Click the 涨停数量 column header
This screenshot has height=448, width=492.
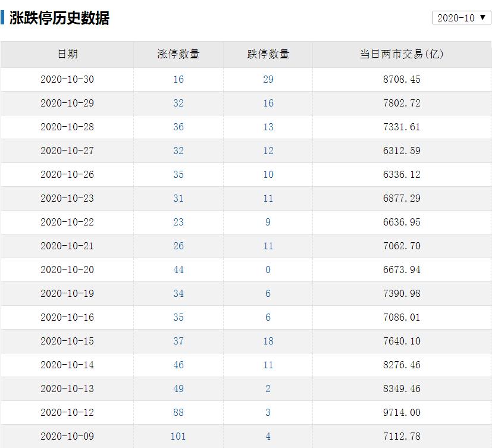(178, 54)
